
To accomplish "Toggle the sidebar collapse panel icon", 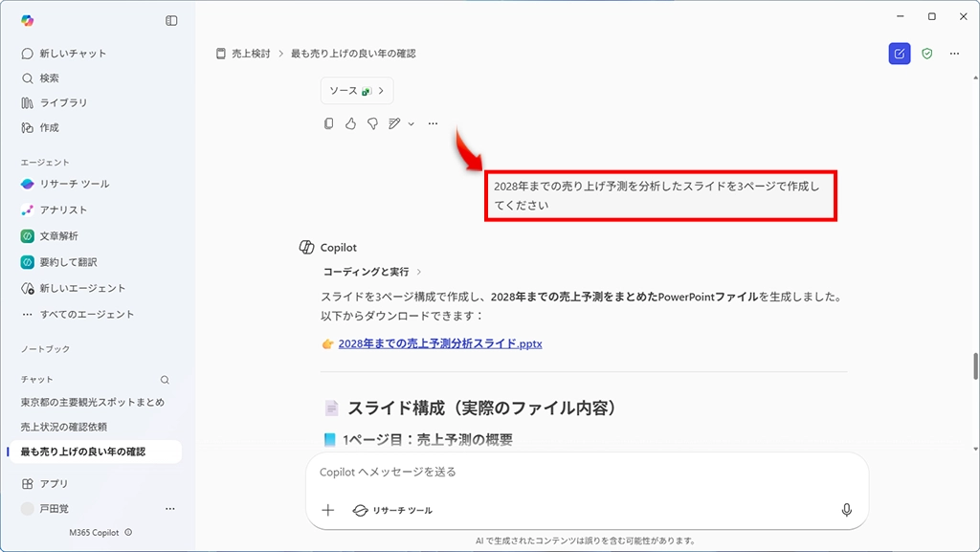I will [171, 20].
